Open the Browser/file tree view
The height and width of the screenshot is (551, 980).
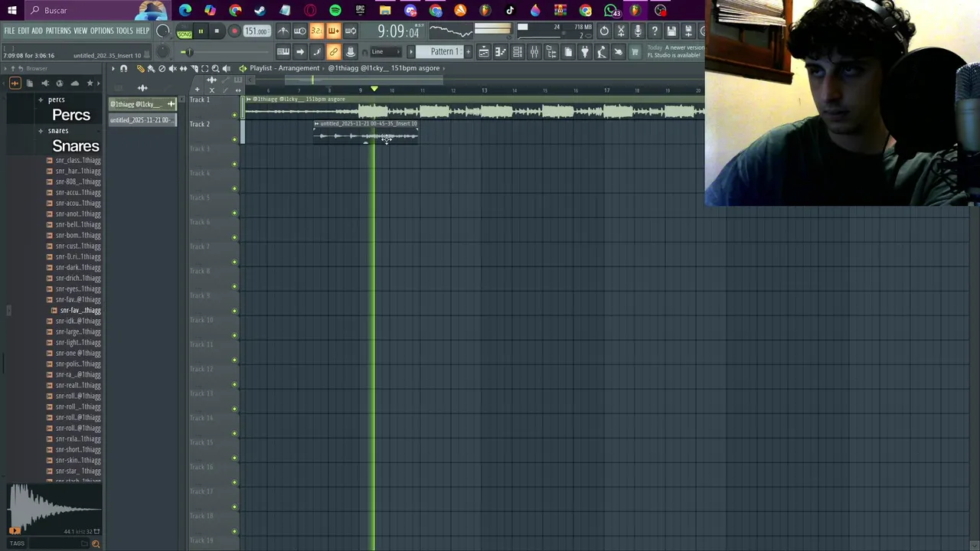click(550, 51)
